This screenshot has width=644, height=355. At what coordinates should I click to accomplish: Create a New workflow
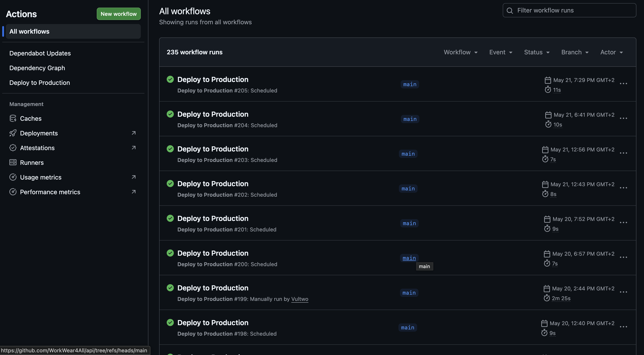119,14
